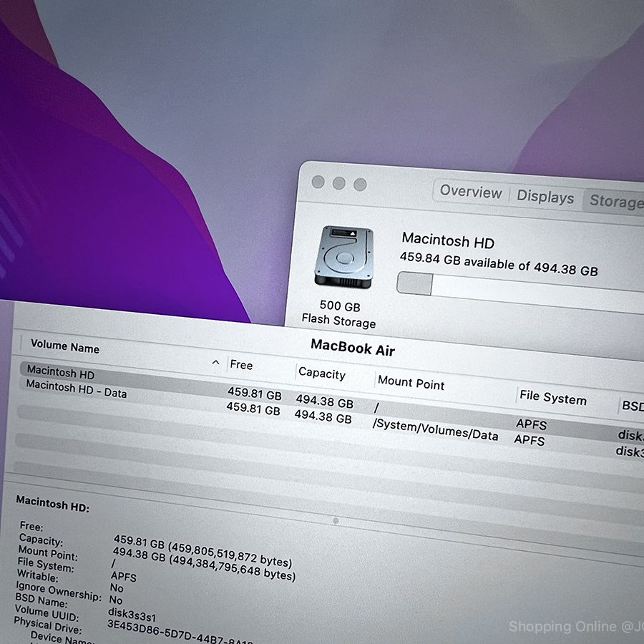Open the Displays tab
644x644 pixels.
tap(545, 197)
